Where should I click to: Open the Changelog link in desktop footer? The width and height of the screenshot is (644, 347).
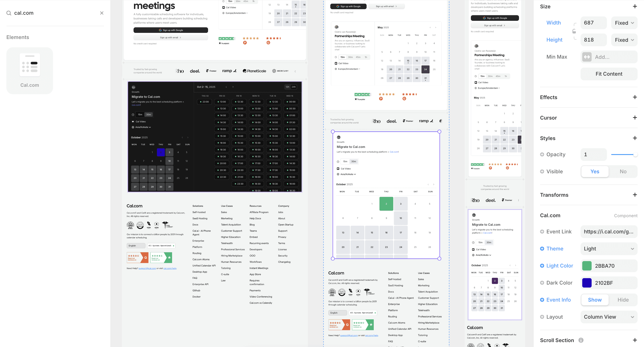point(284,262)
